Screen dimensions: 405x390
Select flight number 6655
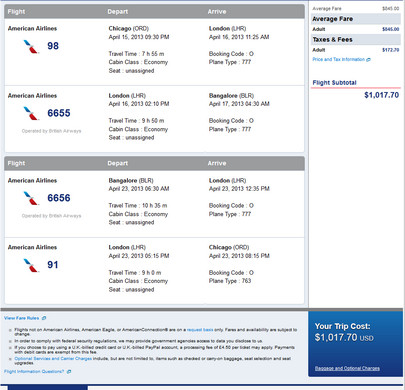pos(59,113)
